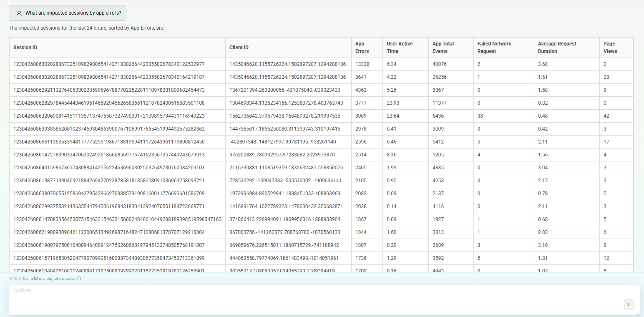Click the Average Request Duration value 3.10
Screen dimensions: 644x317
tap(543, 245)
